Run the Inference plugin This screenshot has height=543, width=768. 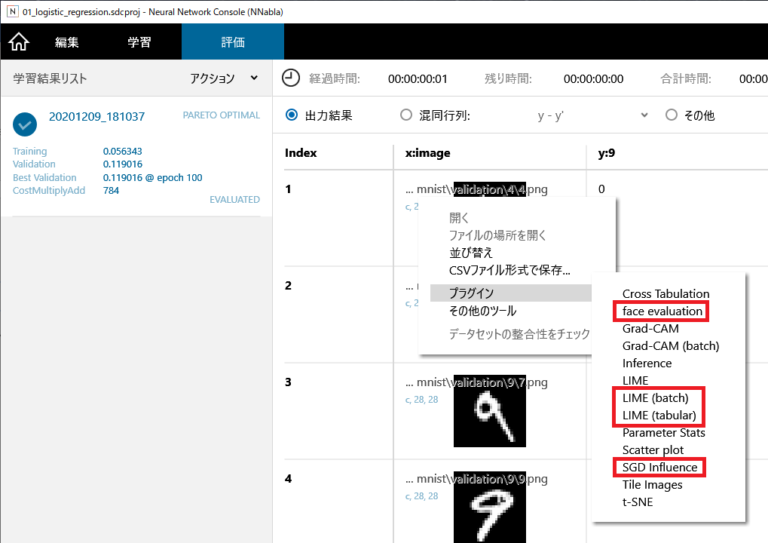[647, 363]
